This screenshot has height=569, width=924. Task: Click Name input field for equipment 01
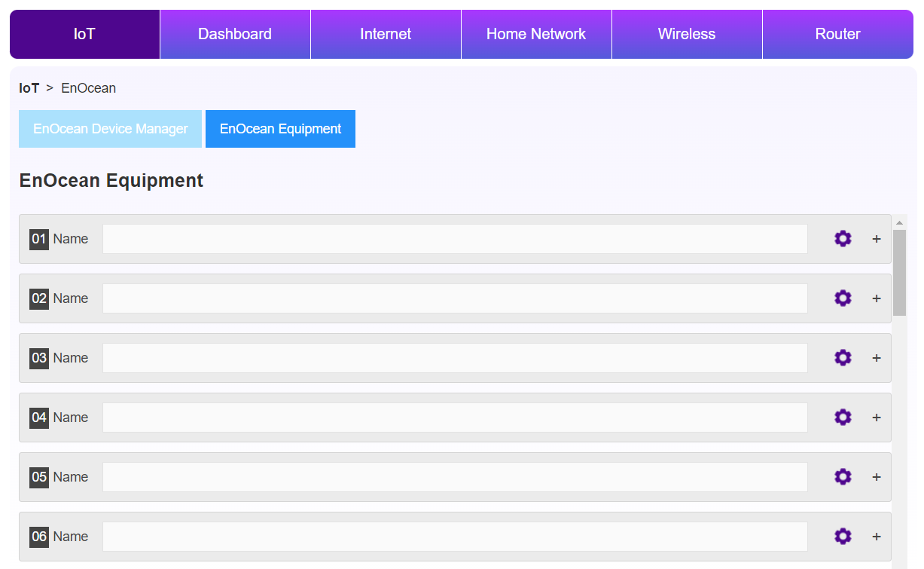pyautogui.click(x=455, y=239)
